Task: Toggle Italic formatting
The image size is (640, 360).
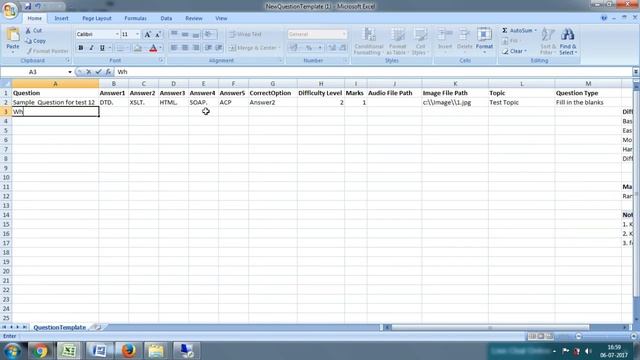Action: 91,48
